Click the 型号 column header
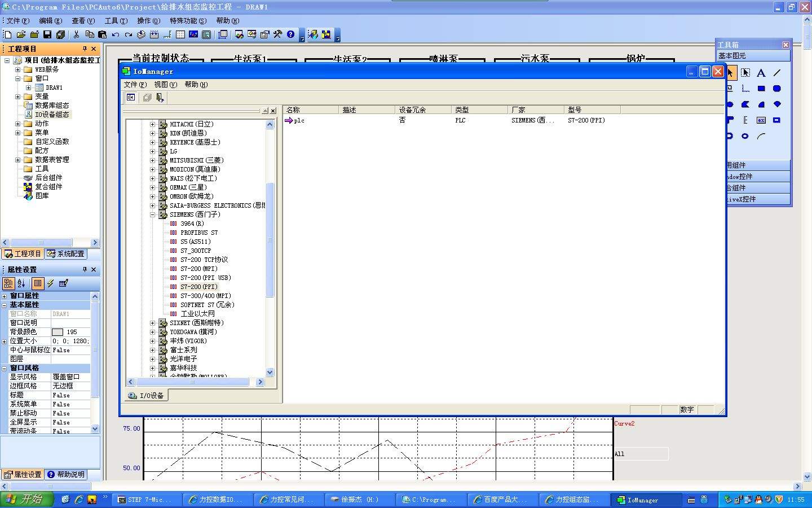The width and height of the screenshot is (812, 508). click(593, 110)
